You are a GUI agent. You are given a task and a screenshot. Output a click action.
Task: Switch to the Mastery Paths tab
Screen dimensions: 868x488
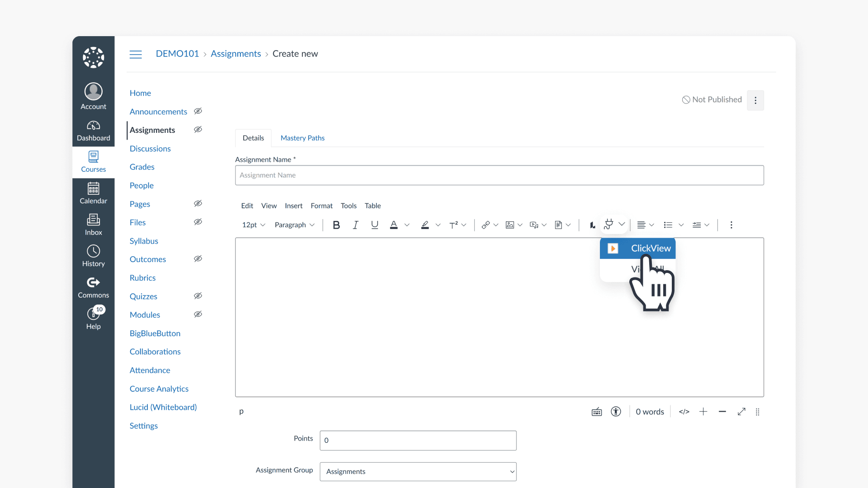pos(302,138)
